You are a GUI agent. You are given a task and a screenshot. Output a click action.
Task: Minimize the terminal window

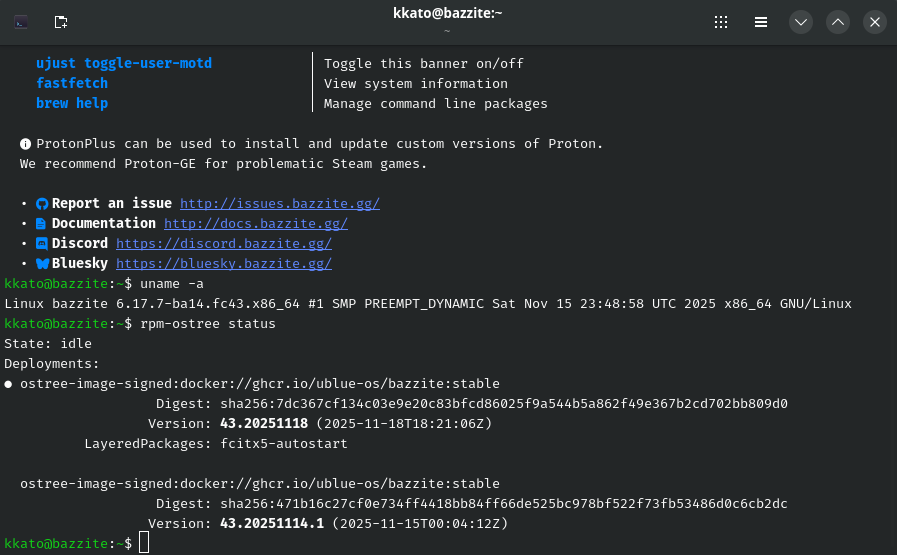pyautogui.click(x=800, y=21)
